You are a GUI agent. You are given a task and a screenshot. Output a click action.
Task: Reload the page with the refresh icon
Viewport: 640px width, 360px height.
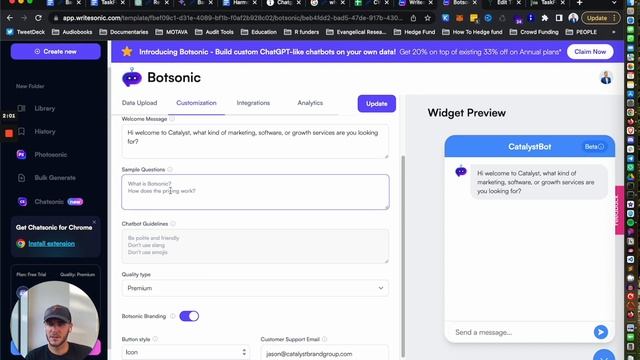(38, 18)
